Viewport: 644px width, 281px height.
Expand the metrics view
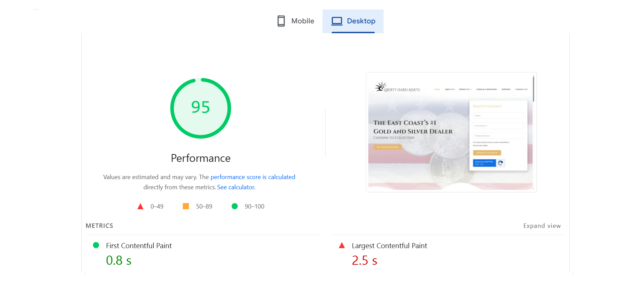542,226
